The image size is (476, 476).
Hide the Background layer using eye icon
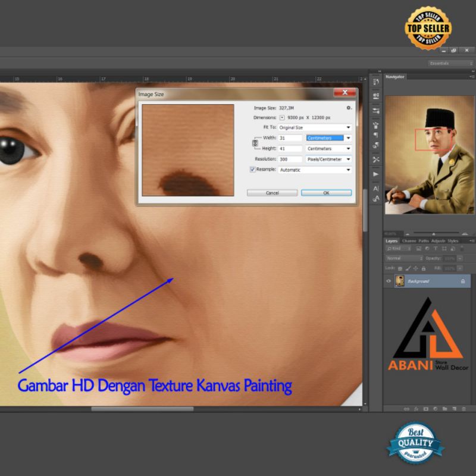point(389,281)
